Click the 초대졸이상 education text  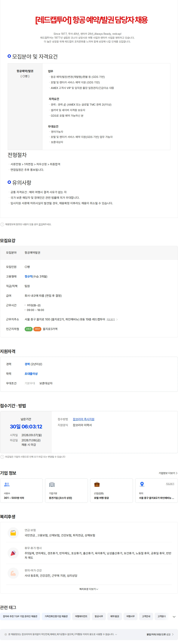pyautogui.click(x=31, y=373)
